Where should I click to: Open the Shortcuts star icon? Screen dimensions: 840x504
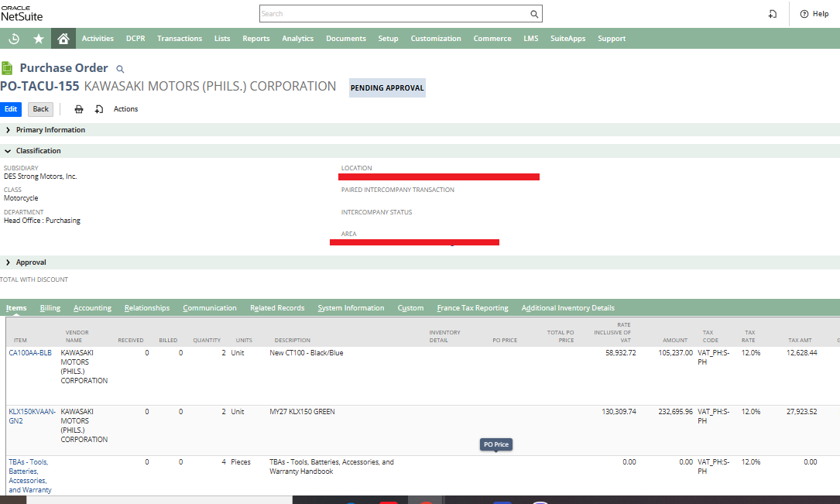pos(39,39)
